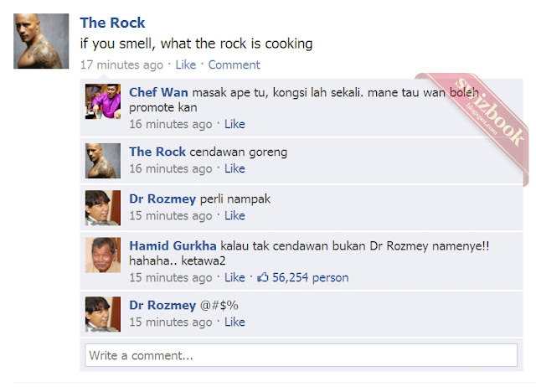Click Hamid Gurkha's profile picture

[103, 255]
